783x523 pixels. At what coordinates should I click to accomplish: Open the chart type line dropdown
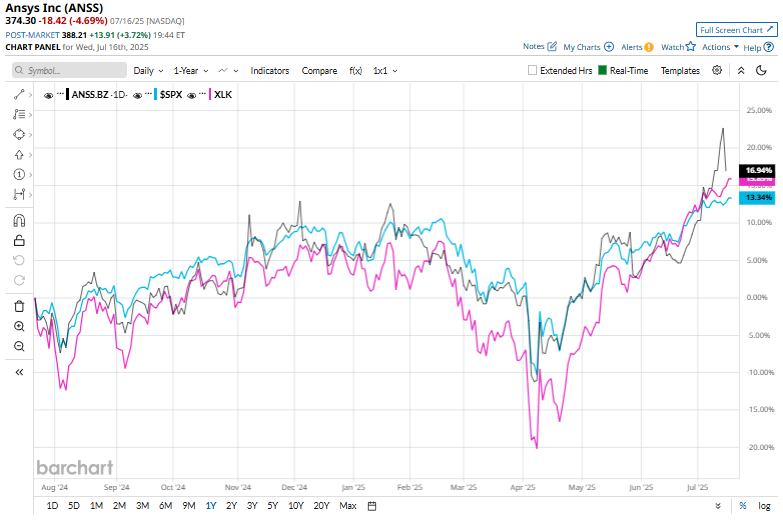click(x=228, y=70)
